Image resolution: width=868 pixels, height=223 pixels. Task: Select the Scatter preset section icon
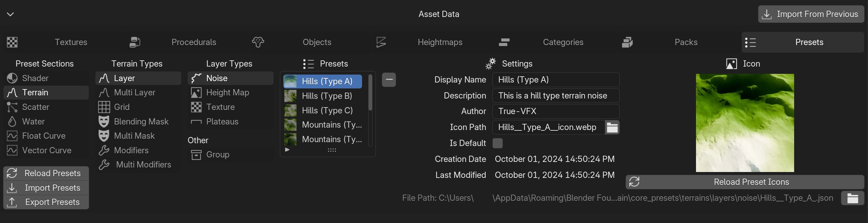pos(12,107)
